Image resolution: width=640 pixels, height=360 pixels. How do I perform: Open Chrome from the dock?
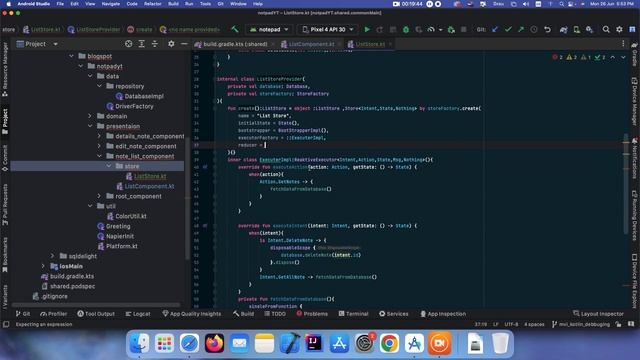389,343
